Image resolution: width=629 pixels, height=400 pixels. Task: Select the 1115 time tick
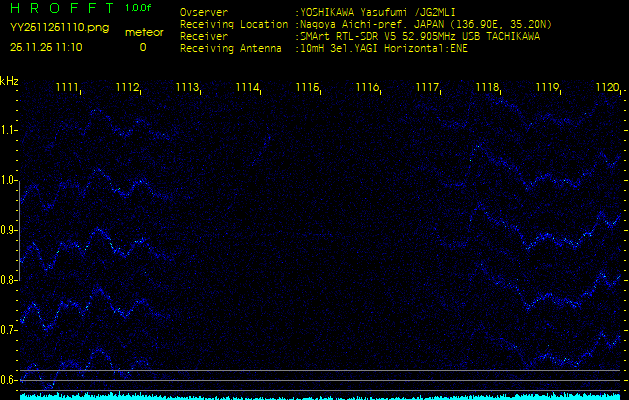point(307,88)
